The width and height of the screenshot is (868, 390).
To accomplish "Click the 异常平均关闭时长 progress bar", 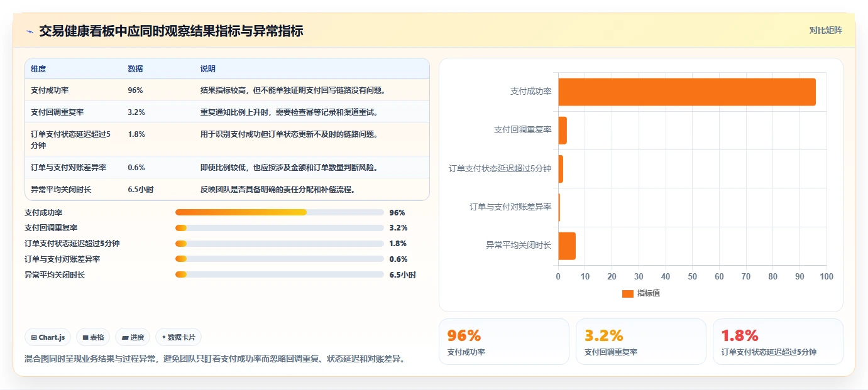I will 280,274.
